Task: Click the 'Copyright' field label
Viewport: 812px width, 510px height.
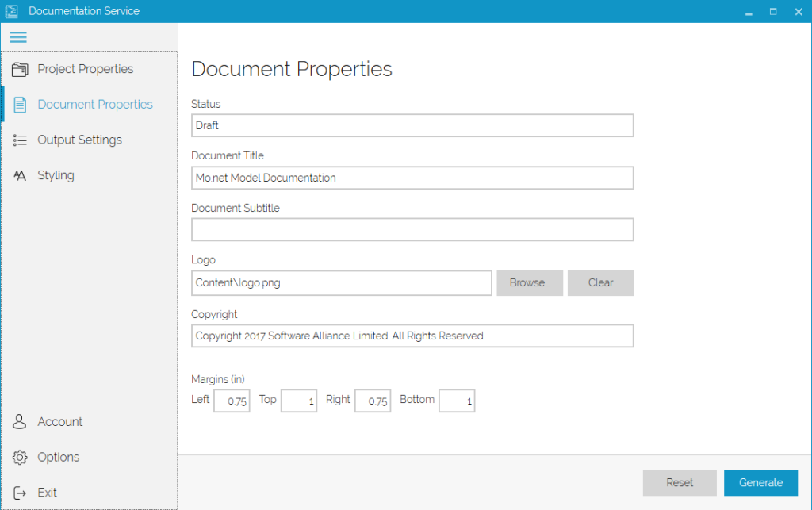Action: (x=214, y=314)
